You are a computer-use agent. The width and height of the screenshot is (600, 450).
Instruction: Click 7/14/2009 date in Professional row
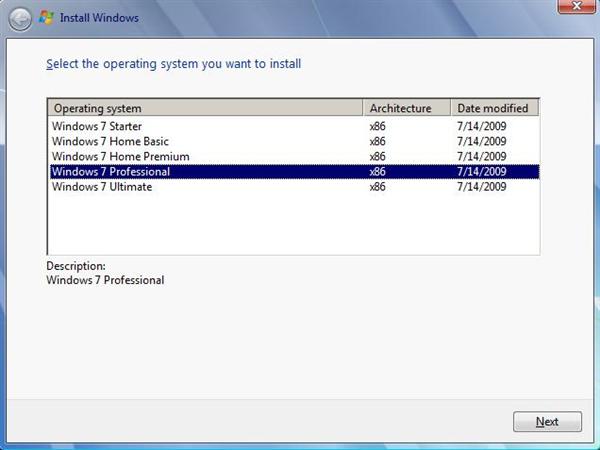click(482, 171)
